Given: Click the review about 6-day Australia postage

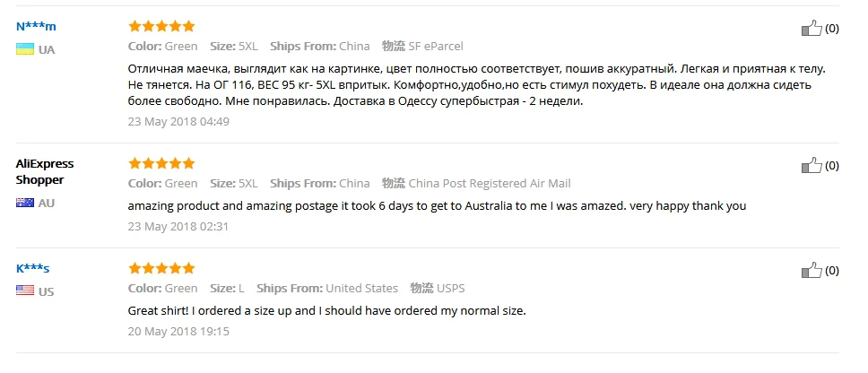Looking at the screenshot, I should pyautogui.click(x=437, y=205).
